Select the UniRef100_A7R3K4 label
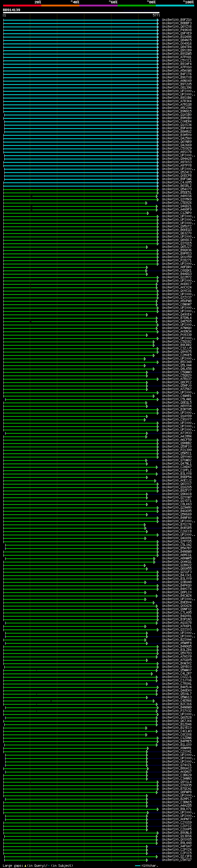The height and width of the screenshot is (868, 197). click(177, 101)
